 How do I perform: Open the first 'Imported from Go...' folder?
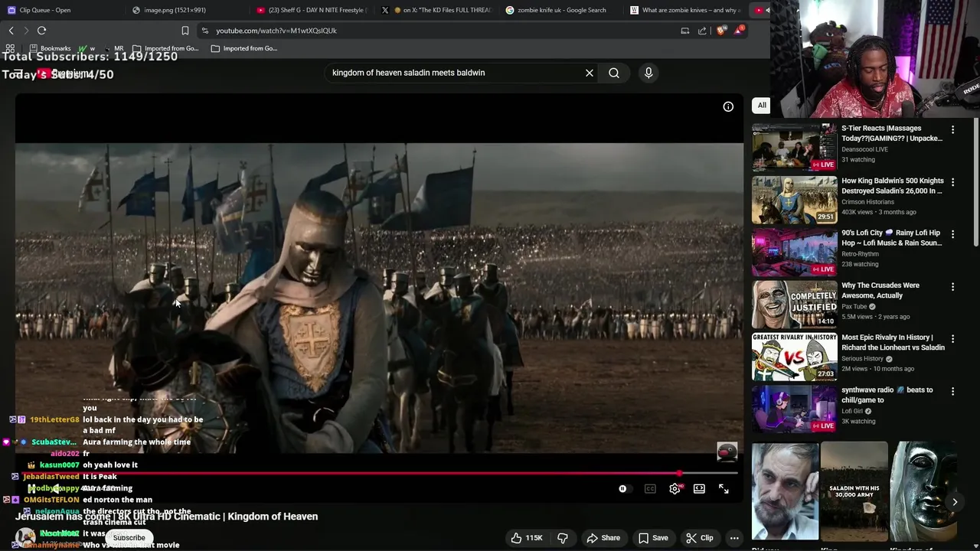(165, 48)
